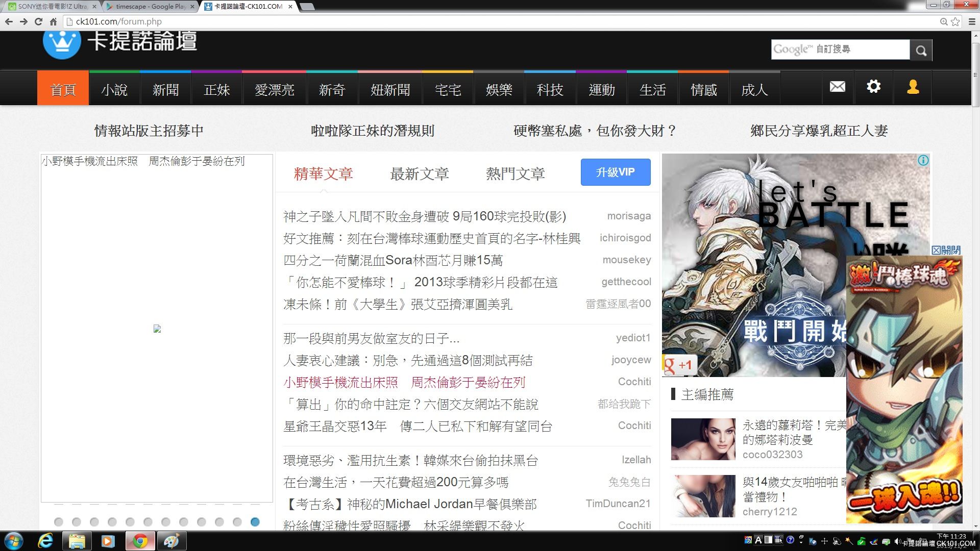Open the article 神之子墜入凡間不敗金身遭破
Screen dimensions: 980x551
click(x=425, y=216)
